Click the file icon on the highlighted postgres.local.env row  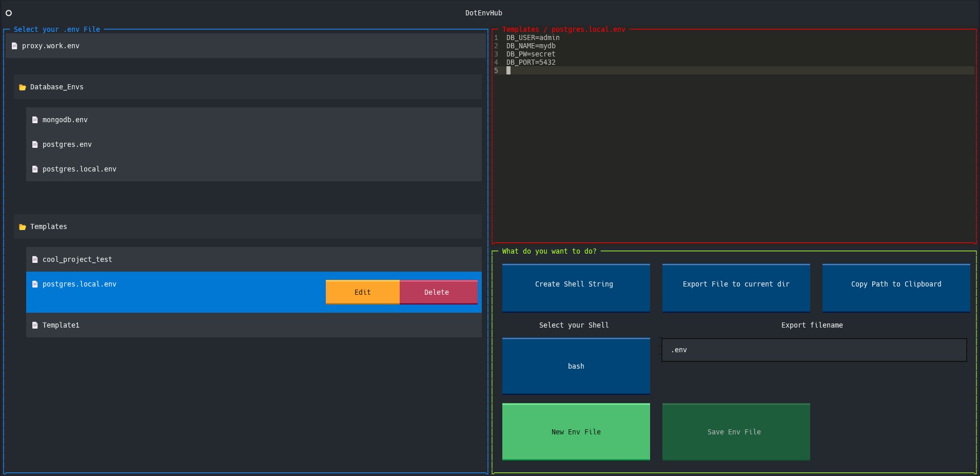[35, 284]
